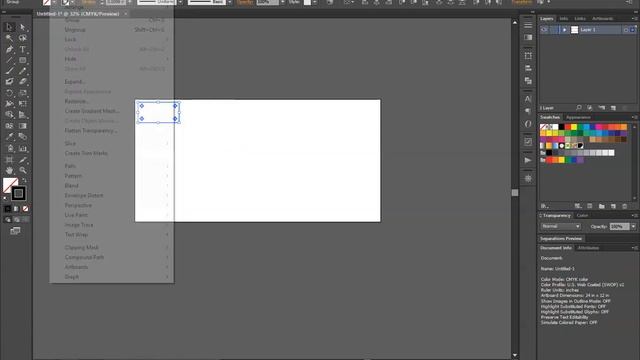Select the Hand tool
The width and height of the screenshot is (640, 360).
9,170
